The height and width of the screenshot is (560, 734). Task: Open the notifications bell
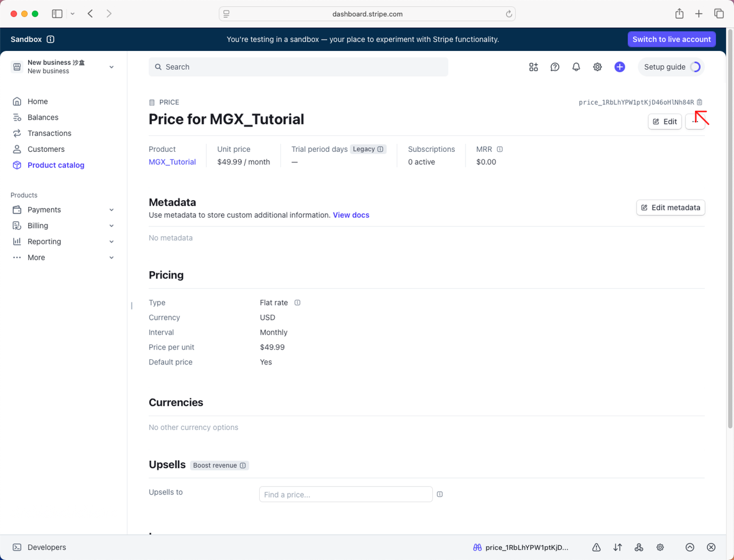click(576, 67)
